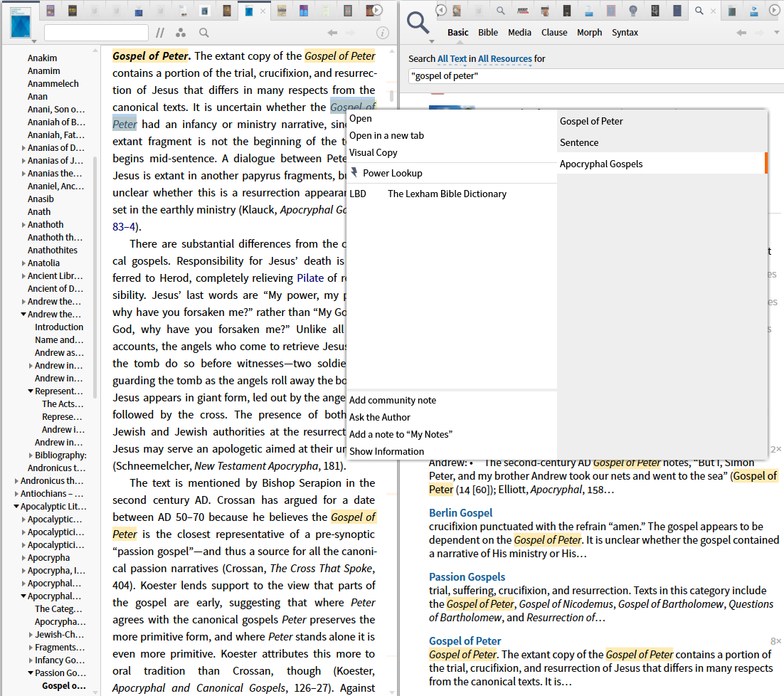The height and width of the screenshot is (696, 784).
Task: Expand the Bibliography: contents entry
Action: [31, 455]
